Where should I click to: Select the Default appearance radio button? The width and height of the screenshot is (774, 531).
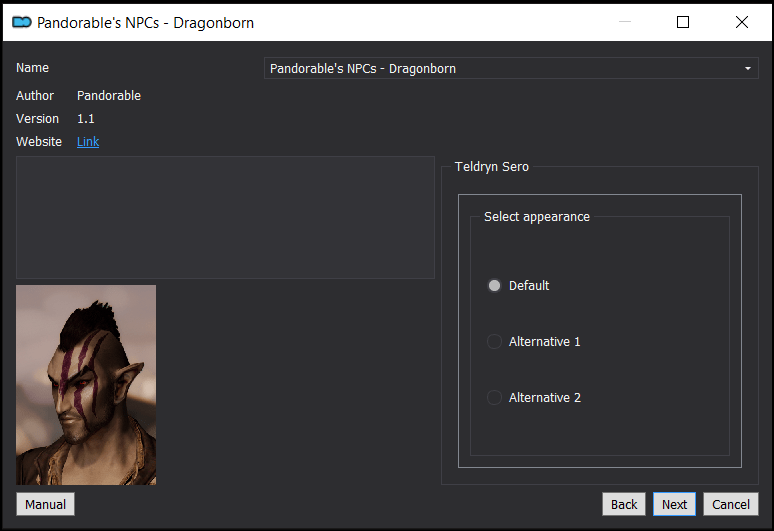[x=494, y=286]
